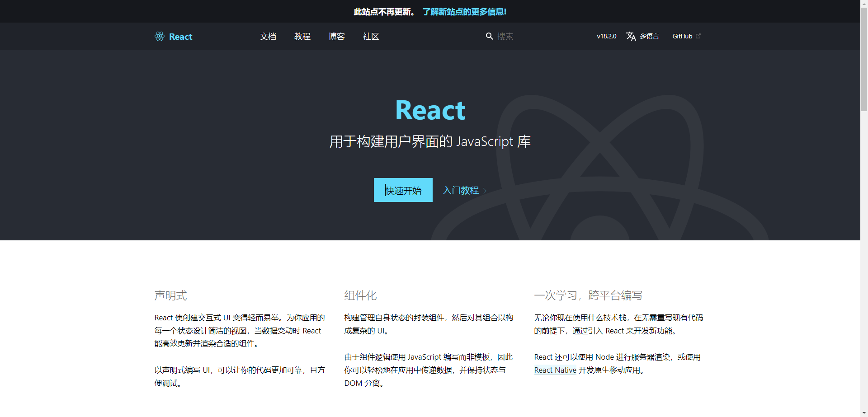868x417 pixels.
Task: Visit the GitHub text link in header
Action: tap(682, 36)
